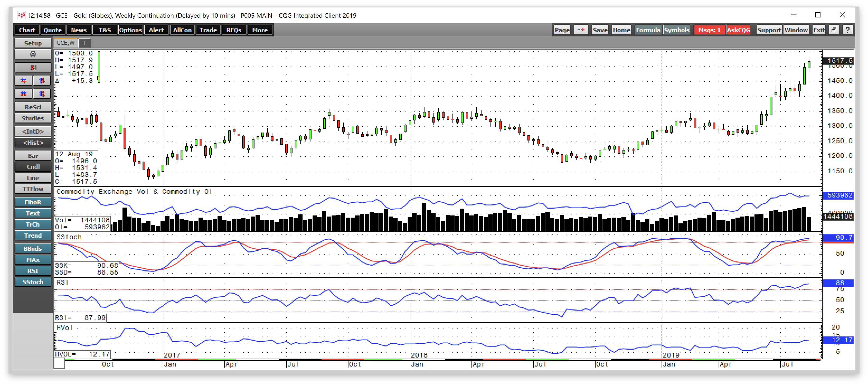The width and height of the screenshot is (868, 385).
Task: Open the Trade menu
Action: tap(208, 30)
